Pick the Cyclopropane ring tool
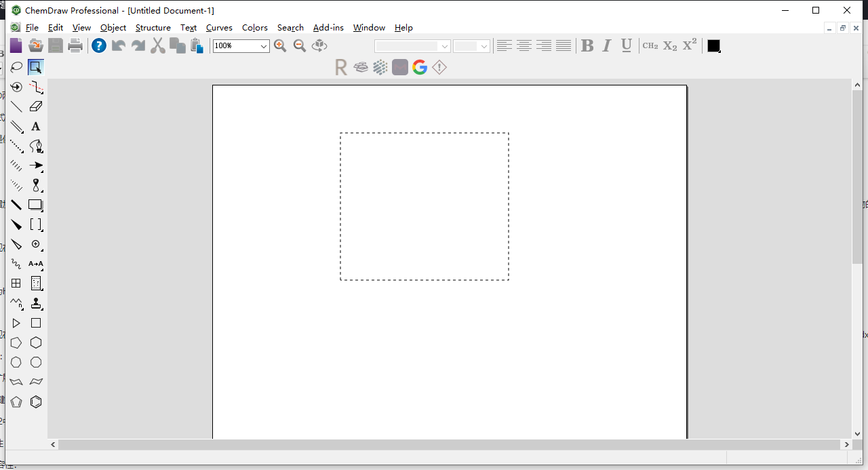868x470 pixels. tap(16, 324)
